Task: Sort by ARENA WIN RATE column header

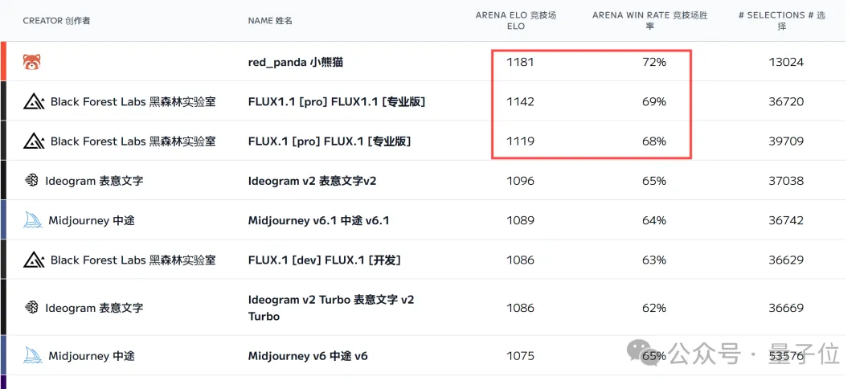Action: click(x=650, y=21)
